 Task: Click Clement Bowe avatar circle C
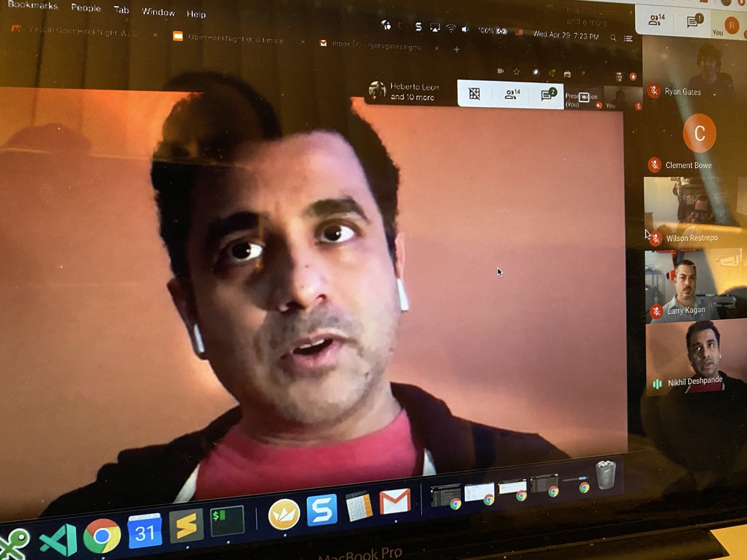(x=699, y=133)
